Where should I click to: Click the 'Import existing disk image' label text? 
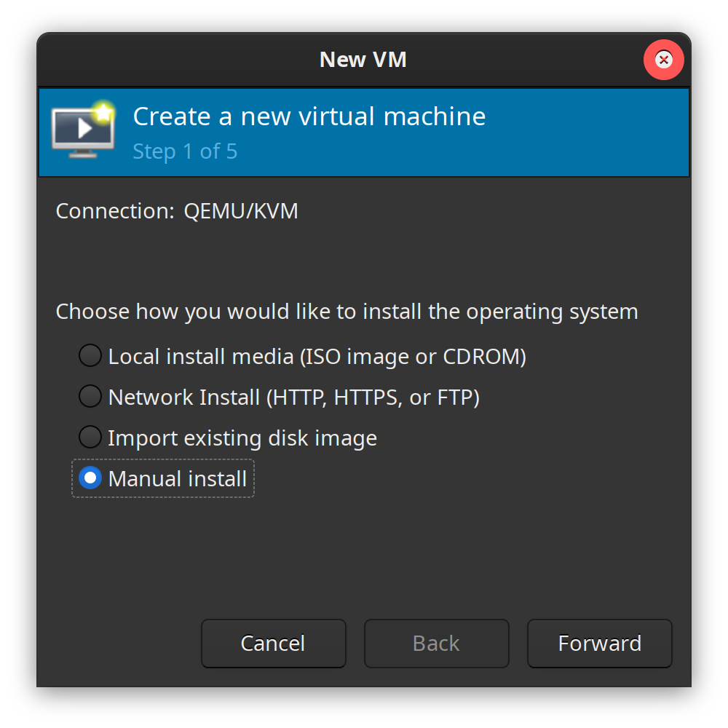(242, 438)
